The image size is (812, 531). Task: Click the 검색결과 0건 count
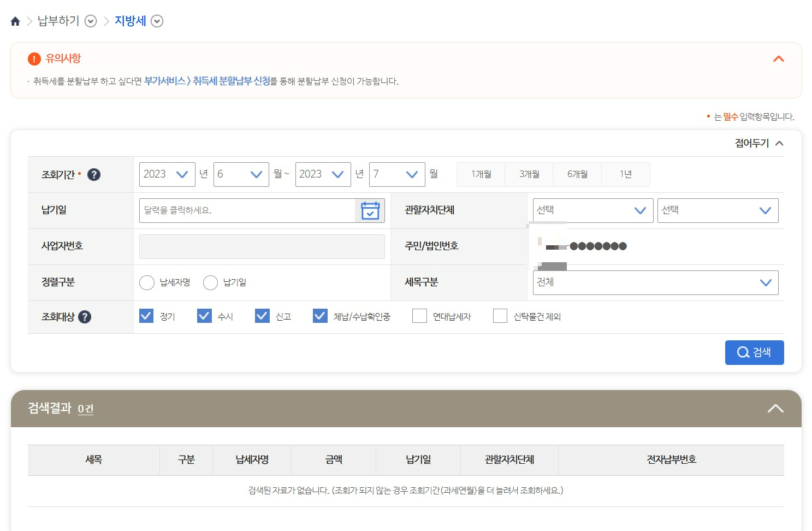tap(86, 409)
